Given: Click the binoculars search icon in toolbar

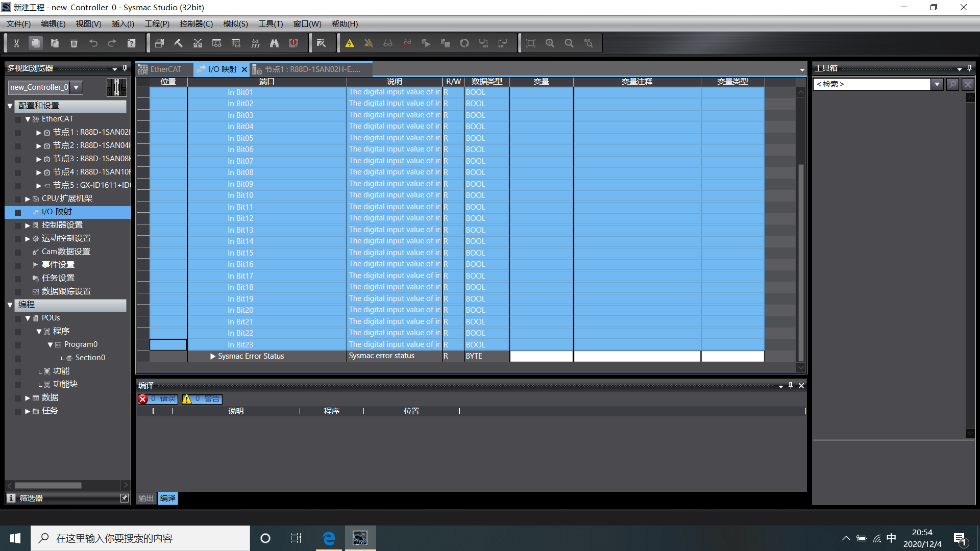Looking at the screenshot, I should [274, 43].
